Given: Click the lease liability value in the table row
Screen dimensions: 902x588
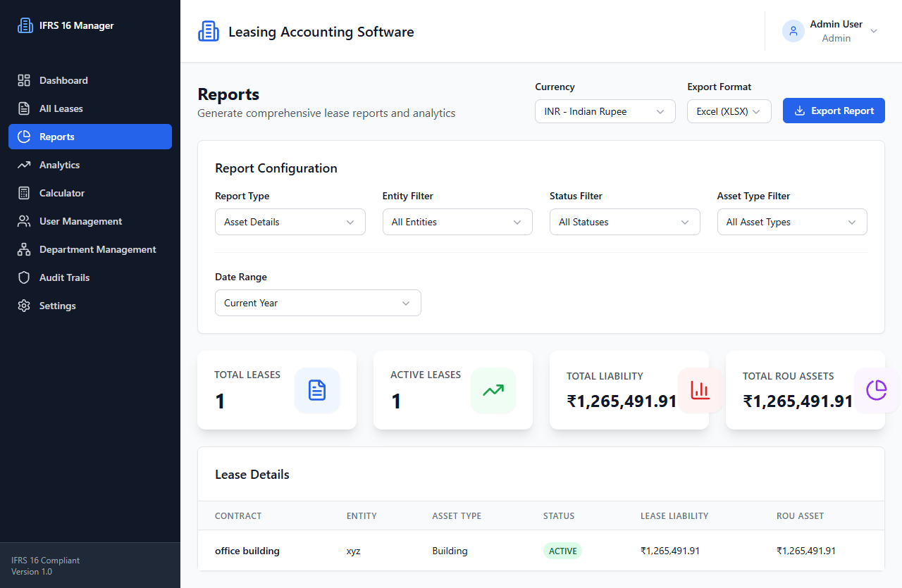Looking at the screenshot, I should tap(670, 551).
